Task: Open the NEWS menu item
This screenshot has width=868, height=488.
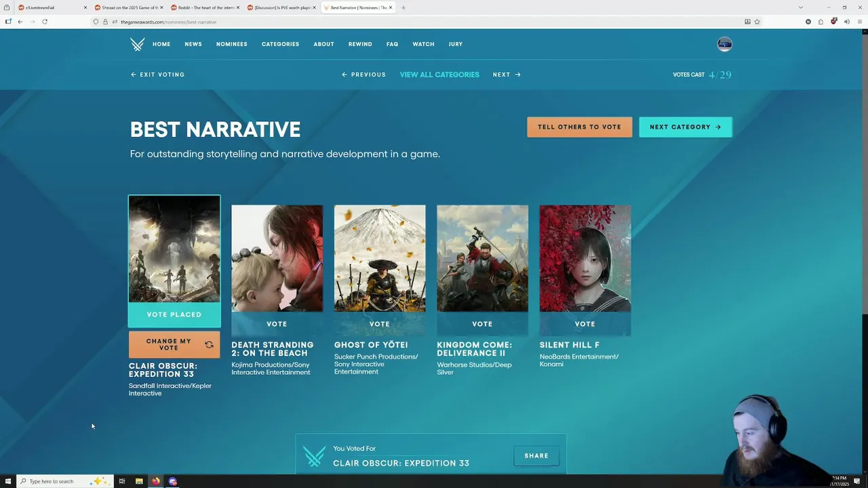Action: [193, 44]
